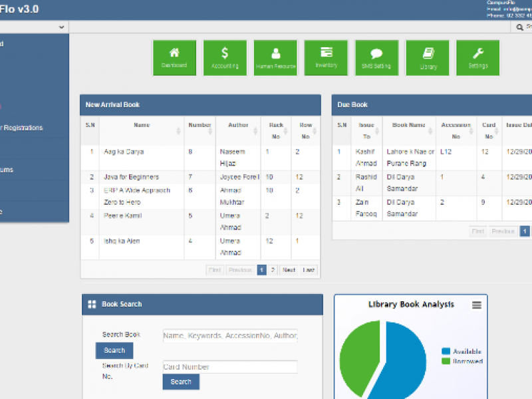This screenshot has width=532, height=399.
Task: Open the Library Book Analysis chart menu
Action: click(476, 305)
